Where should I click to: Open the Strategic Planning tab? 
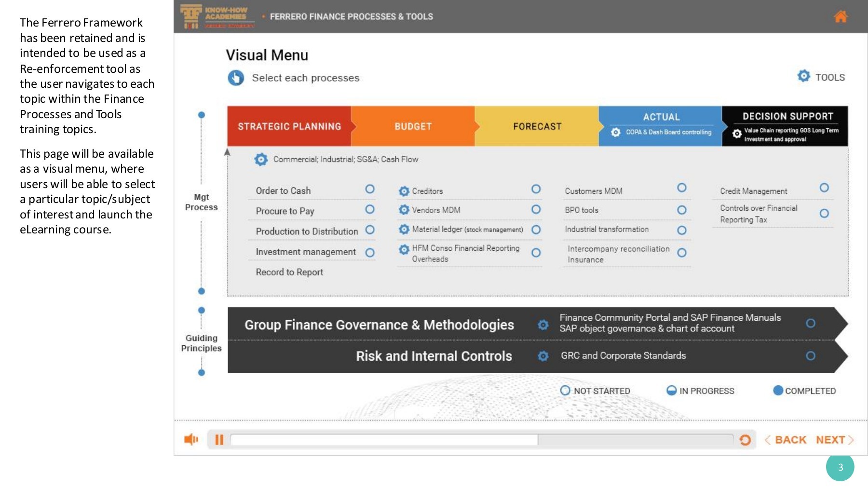(x=289, y=126)
